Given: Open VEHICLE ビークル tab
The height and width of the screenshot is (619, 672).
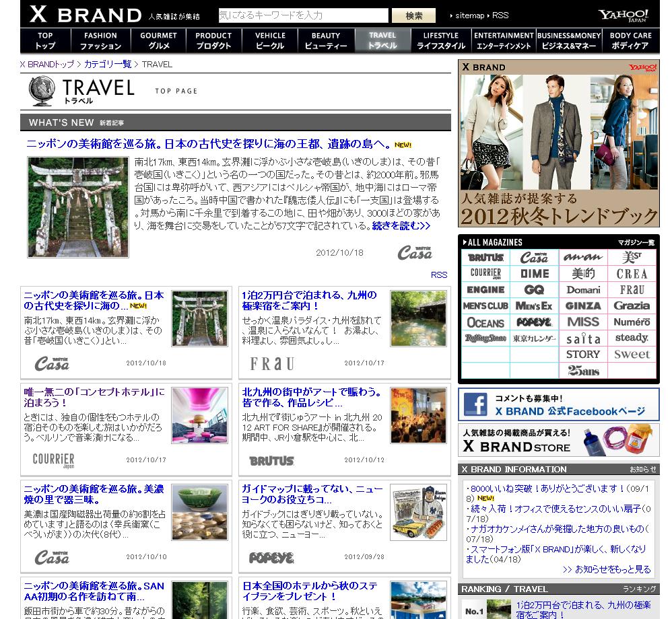Looking at the screenshot, I should [270, 40].
